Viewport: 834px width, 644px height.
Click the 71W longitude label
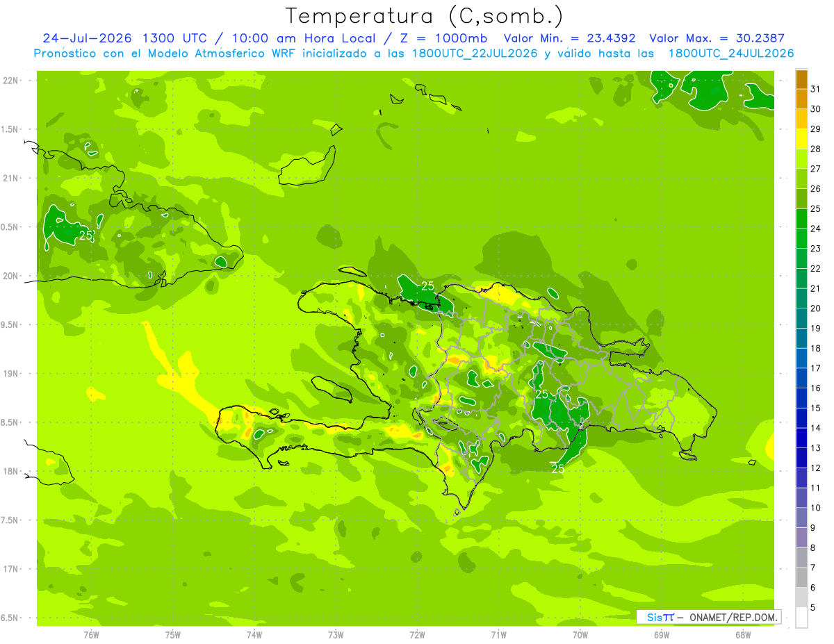pyautogui.click(x=498, y=635)
